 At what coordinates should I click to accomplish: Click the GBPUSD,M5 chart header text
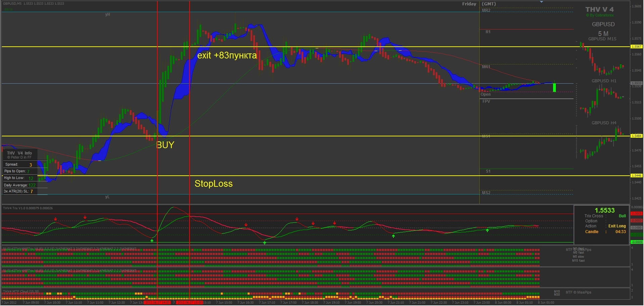34,3
